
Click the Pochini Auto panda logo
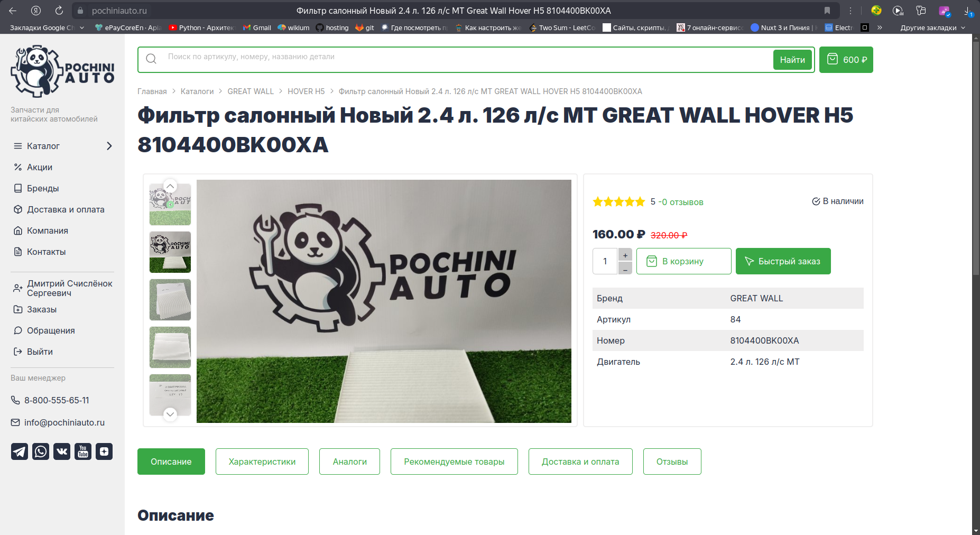(x=62, y=71)
